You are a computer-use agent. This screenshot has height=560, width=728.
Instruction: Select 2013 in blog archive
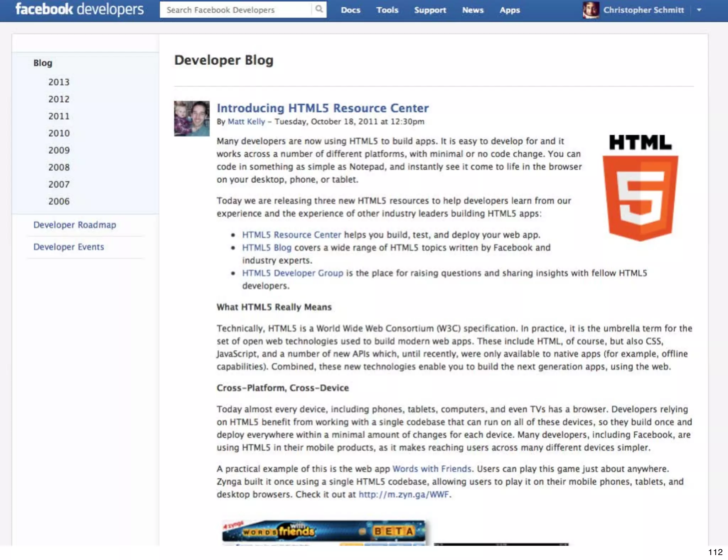(59, 82)
